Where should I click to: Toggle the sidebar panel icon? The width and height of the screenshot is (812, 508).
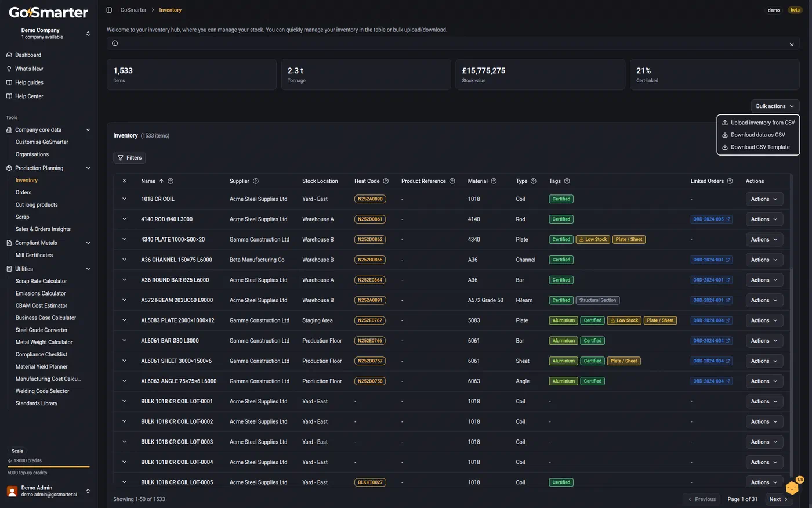pos(109,10)
